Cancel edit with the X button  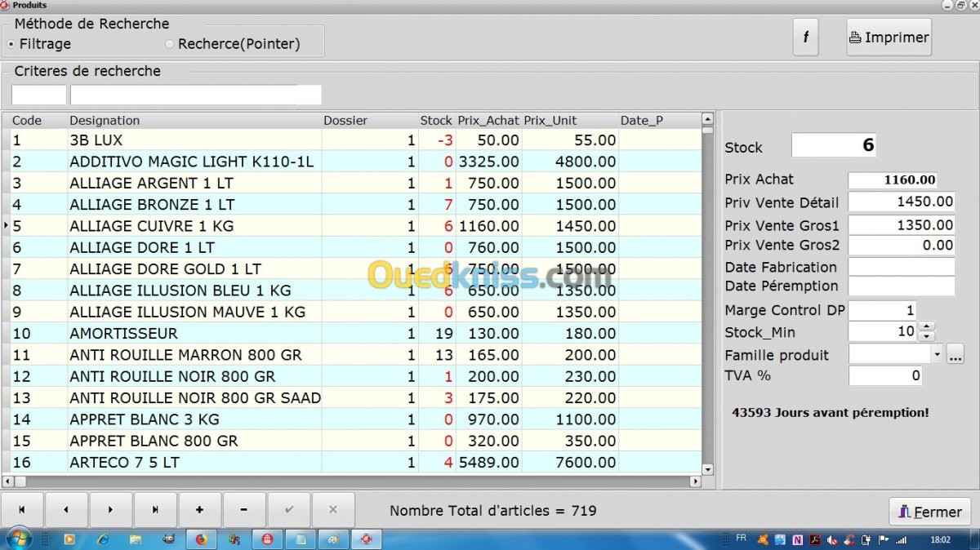pos(333,510)
